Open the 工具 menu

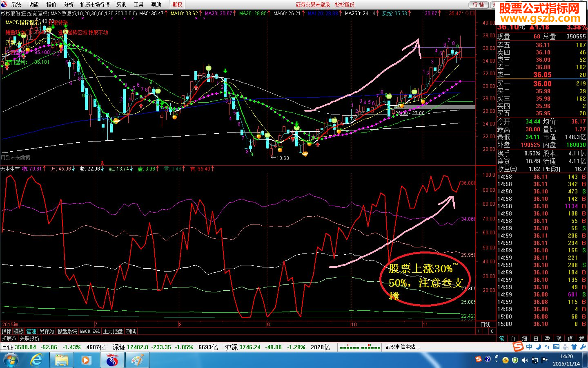coord(139,4)
